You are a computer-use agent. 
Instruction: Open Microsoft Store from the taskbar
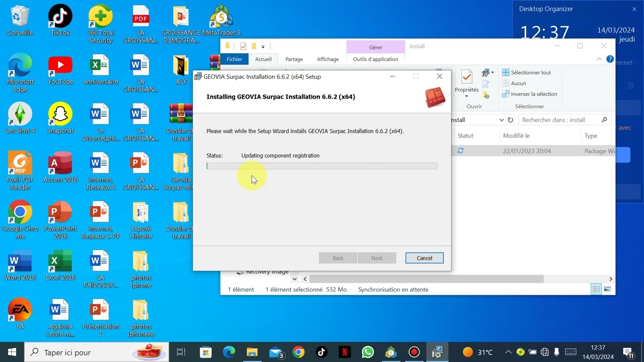pyautogui.click(x=206, y=352)
